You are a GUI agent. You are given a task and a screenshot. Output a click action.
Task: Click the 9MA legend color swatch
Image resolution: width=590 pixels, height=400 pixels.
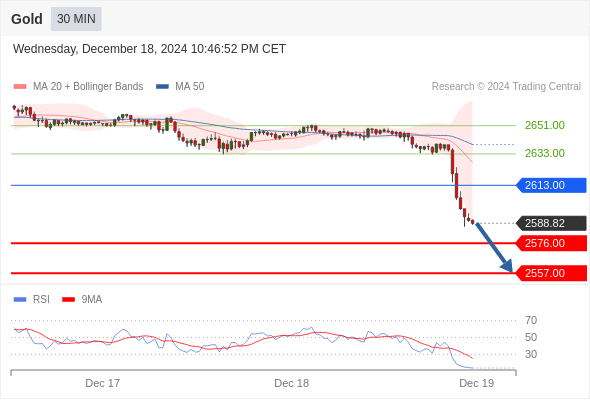click(68, 300)
